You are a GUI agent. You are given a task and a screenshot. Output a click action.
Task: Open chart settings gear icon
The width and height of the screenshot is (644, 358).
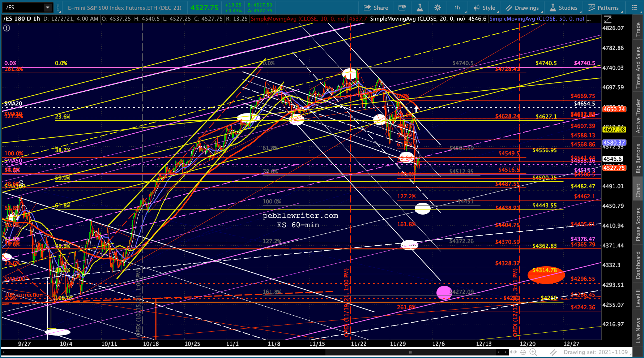(x=438, y=8)
